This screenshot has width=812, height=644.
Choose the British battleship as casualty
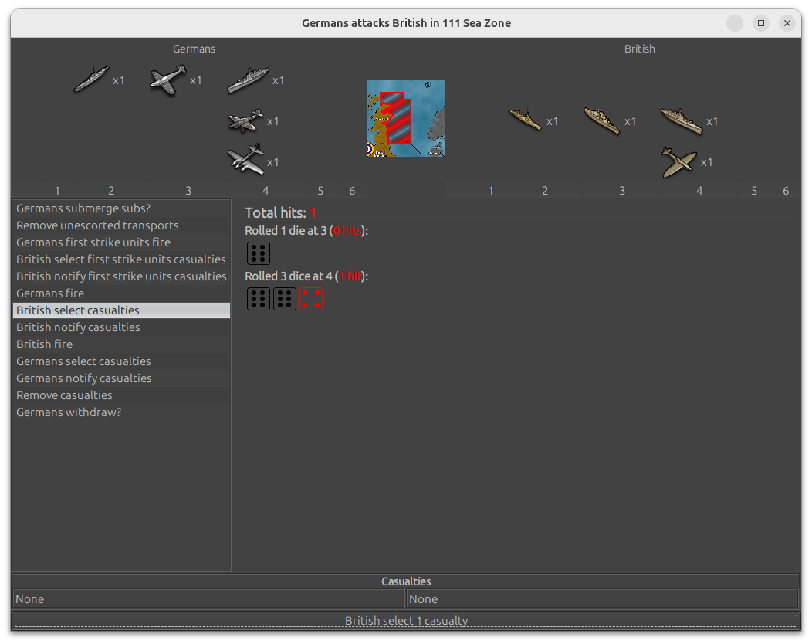click(x=682, y=120)
